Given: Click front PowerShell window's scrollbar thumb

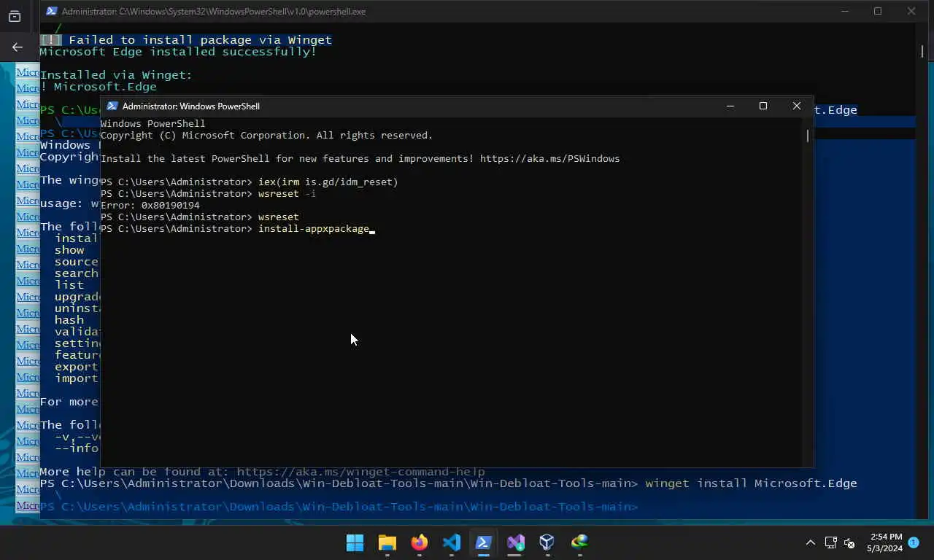Looking at the screenshot, I should coord(808,136).
